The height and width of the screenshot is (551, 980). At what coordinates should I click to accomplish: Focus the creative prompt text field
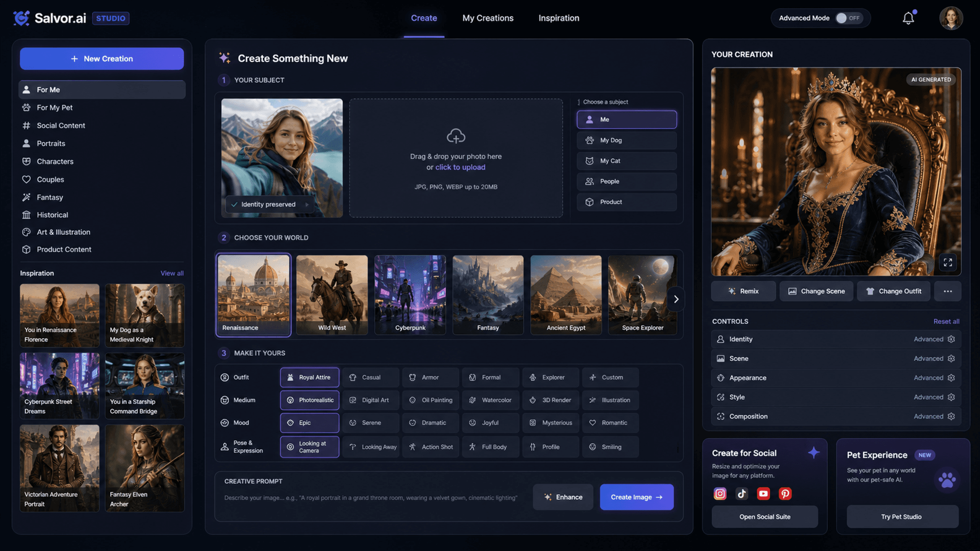371,498
